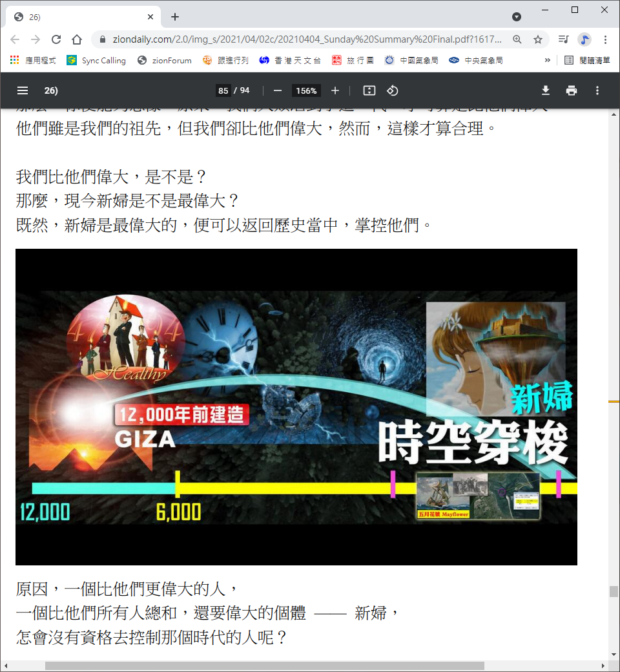Click the site lock security icon
The width and height of the screenshot is (620, 672).
pyautogui.click(x=102, y=39)
